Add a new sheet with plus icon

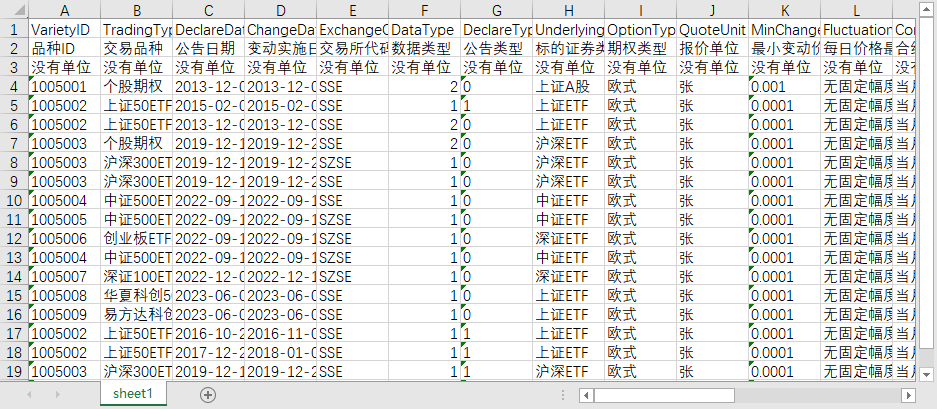(207, 395)
